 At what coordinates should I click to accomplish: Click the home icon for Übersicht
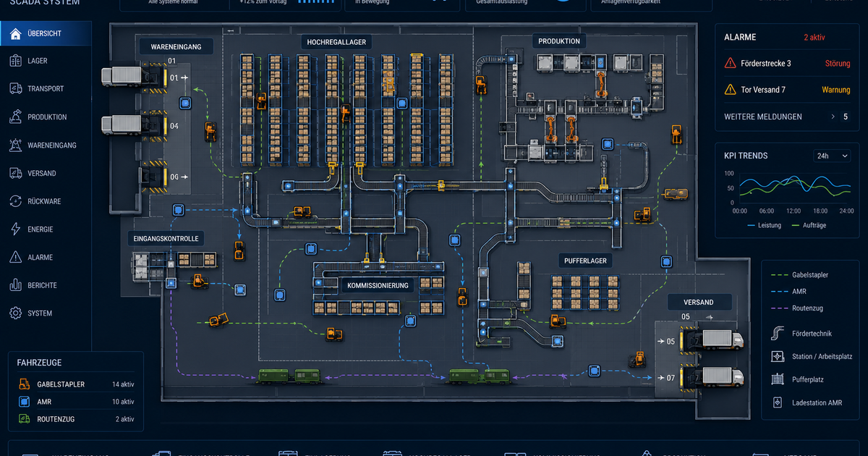15,33
